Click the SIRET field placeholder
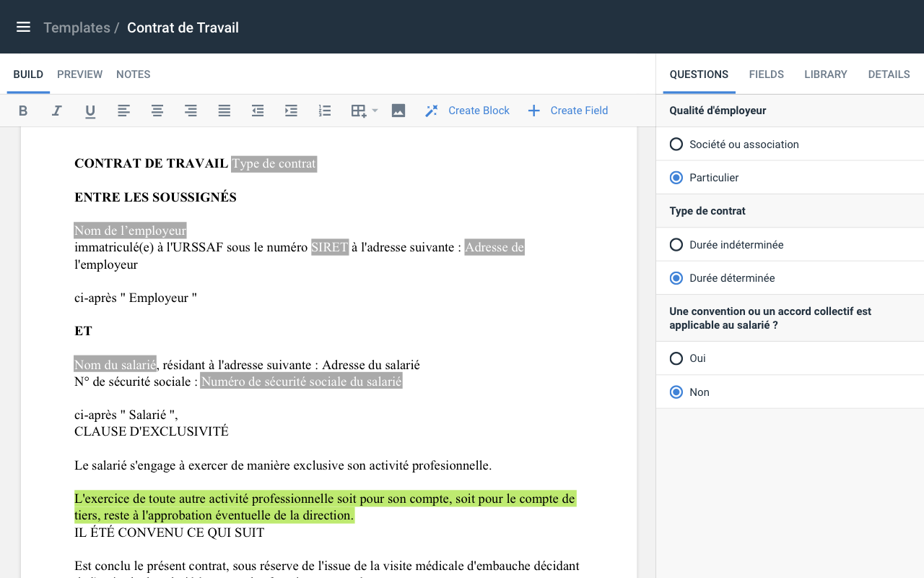 [x=330, y=247]
